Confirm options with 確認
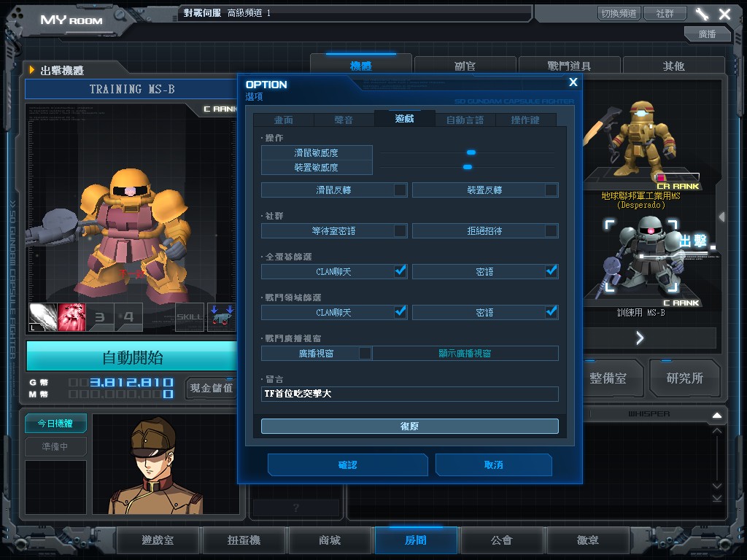This screenshot has height=560, width=747. pos(348,464)
